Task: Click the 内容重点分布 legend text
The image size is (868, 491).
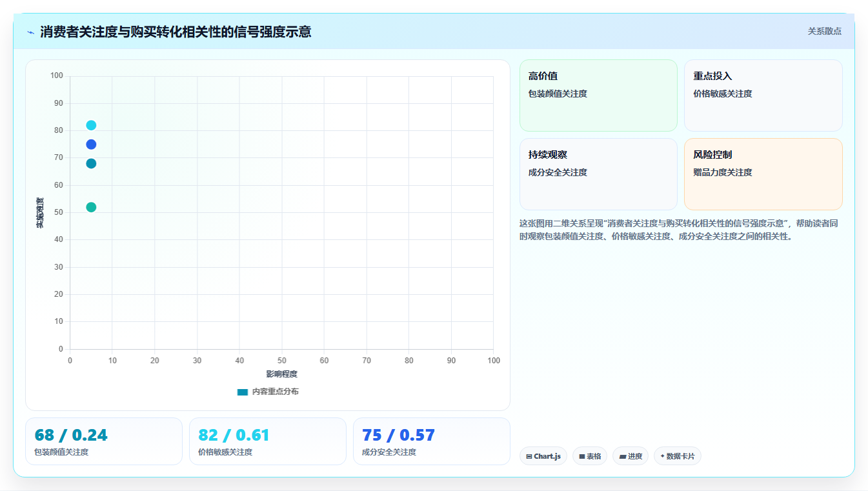Action: coord(275,392)
